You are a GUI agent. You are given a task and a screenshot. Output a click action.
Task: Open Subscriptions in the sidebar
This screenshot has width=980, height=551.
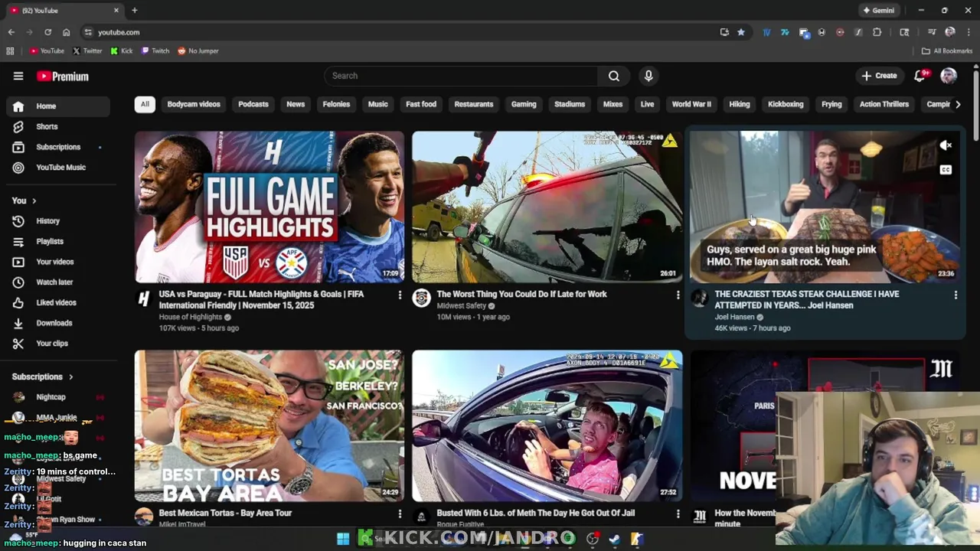[57, 147]
